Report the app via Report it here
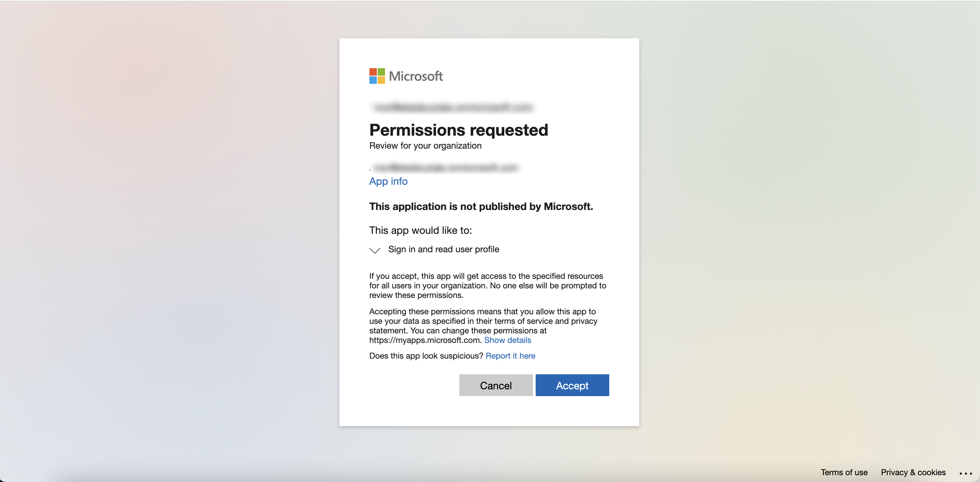The height and width of the screenshot is (482, 980). pyautogui.click(x=510, y=356)
